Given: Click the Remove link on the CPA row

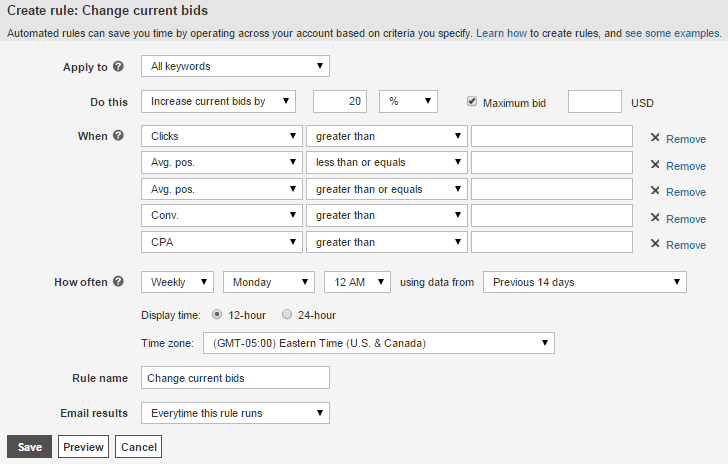Looking at the screenshot, I should click(686, 245).
